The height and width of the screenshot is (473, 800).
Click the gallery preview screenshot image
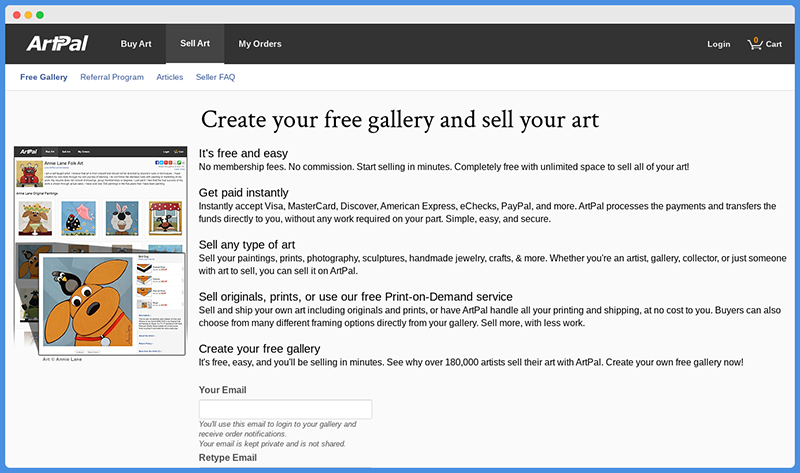101,252
